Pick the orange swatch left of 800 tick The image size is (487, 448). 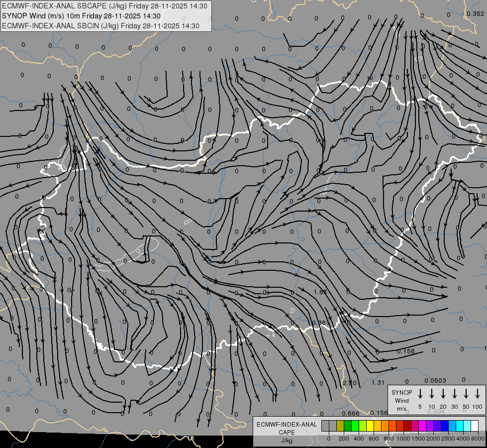(x=385, y=426)
